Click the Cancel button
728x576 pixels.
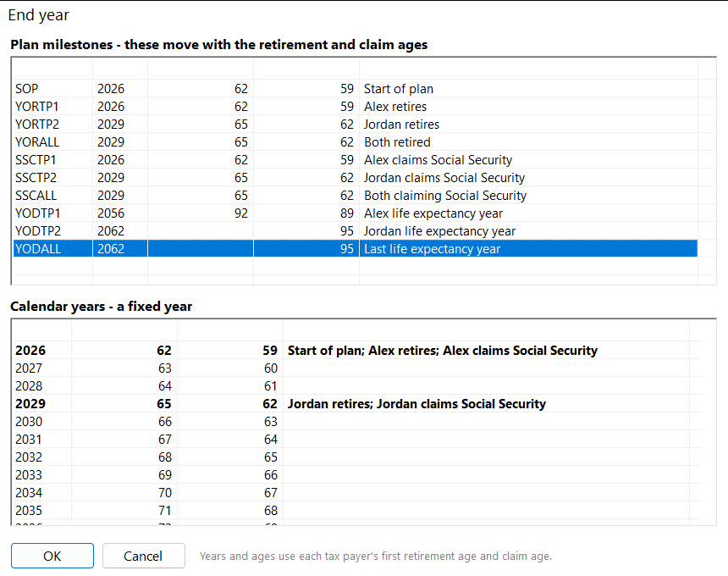[x=143, y=556]
